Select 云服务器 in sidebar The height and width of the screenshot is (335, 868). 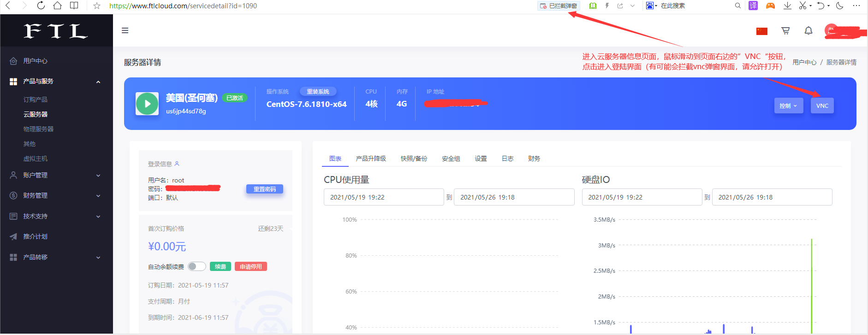click(x=36, y=114)
